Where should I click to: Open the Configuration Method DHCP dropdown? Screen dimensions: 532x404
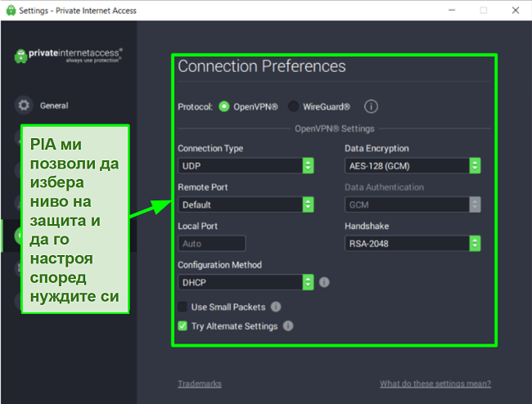[x=246, y=282]
